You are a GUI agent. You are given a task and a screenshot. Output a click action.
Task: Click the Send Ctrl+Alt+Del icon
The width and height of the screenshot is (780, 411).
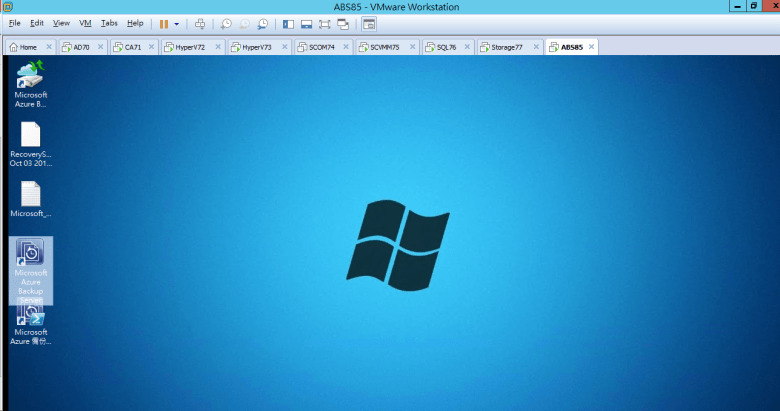point(200,23)
